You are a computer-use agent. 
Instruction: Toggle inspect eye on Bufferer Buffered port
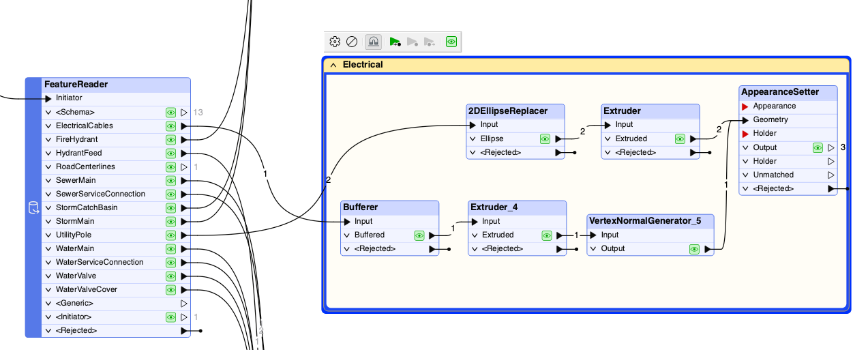419,235
